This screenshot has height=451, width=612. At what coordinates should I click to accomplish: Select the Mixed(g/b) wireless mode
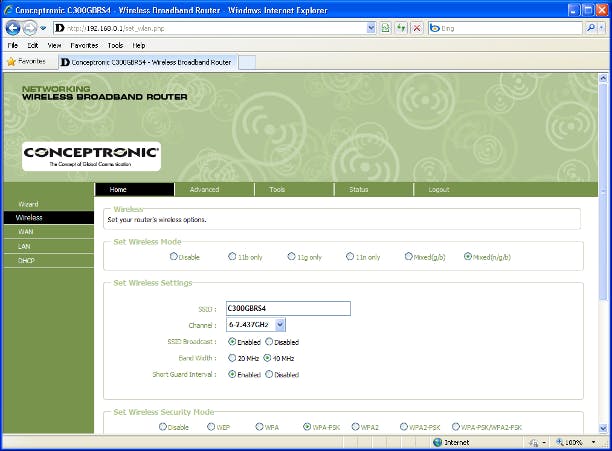click(x=408, y=256)
